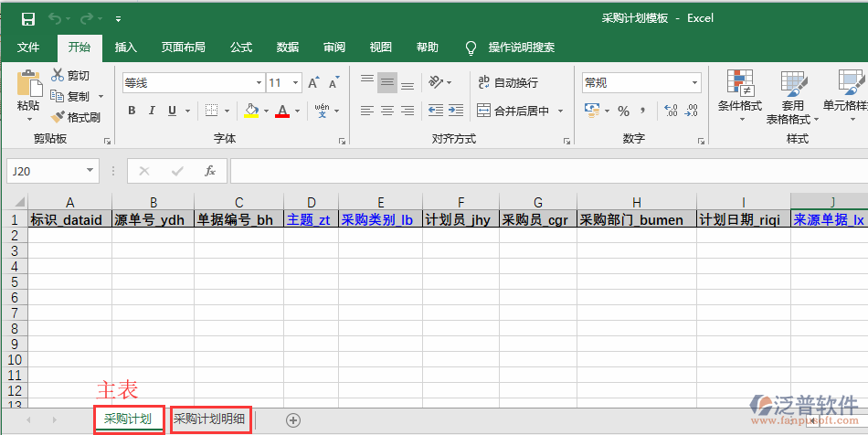Click the decrease indent icon
This screenshot has width=868, height=435.
tap(436, 111)
